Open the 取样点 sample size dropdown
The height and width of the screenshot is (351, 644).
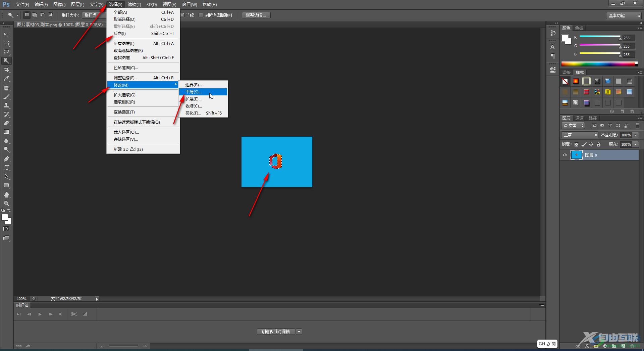(94, 15)
